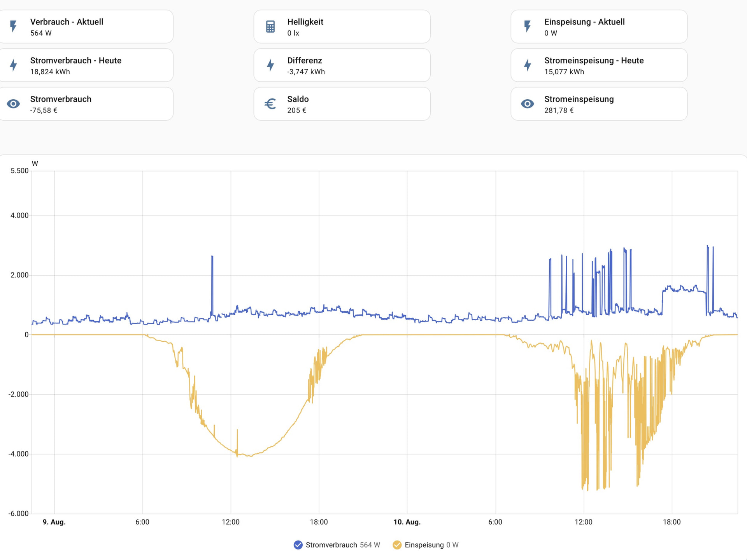The height and width of the screenshot is (560, 747).
Task: Open the Helligkeit entity card
Action: pos(342,26)
